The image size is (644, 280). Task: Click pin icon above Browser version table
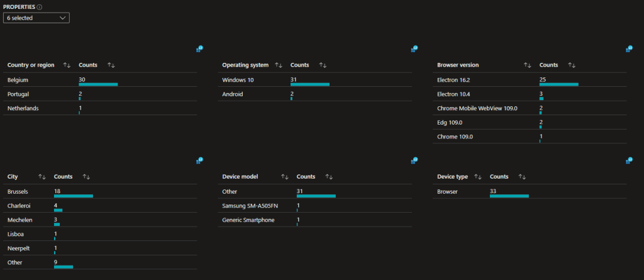(x=629, y=48)
